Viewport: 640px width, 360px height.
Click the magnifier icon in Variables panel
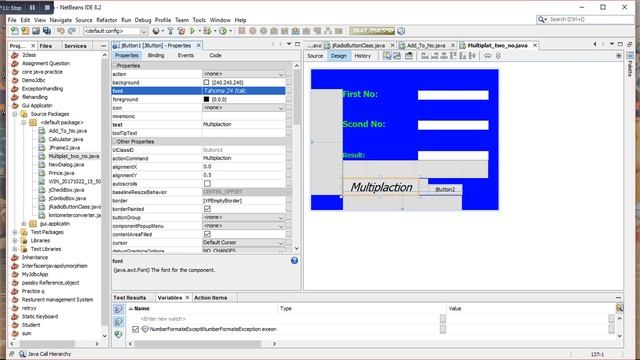(619, 308)
